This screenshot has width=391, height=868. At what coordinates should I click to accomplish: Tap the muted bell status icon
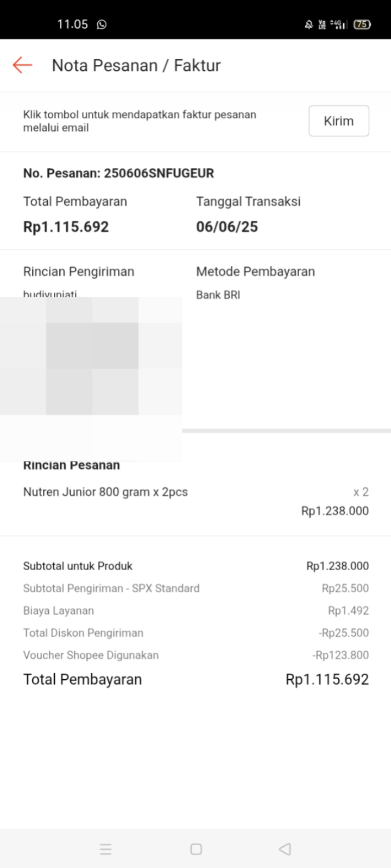308,24
